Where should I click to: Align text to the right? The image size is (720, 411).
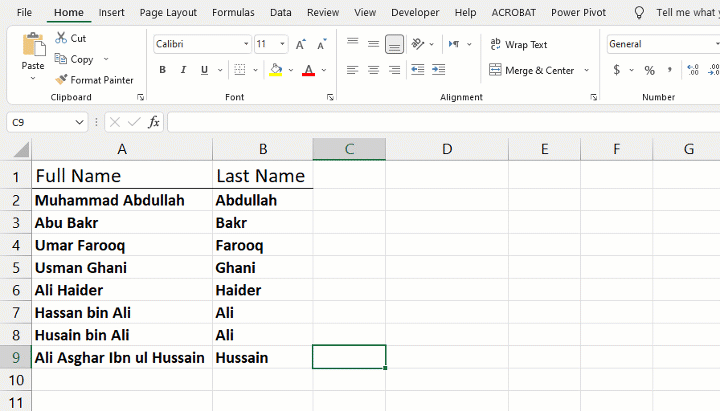pos(394,70)
